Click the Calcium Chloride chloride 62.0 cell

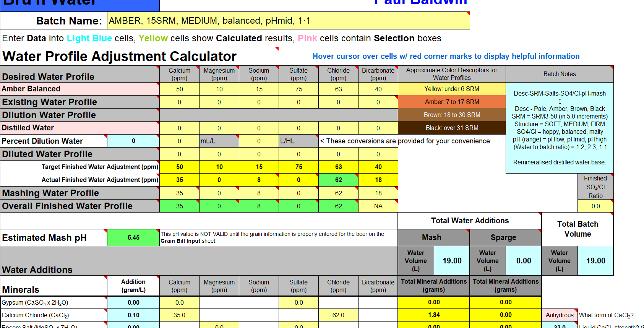338,315
